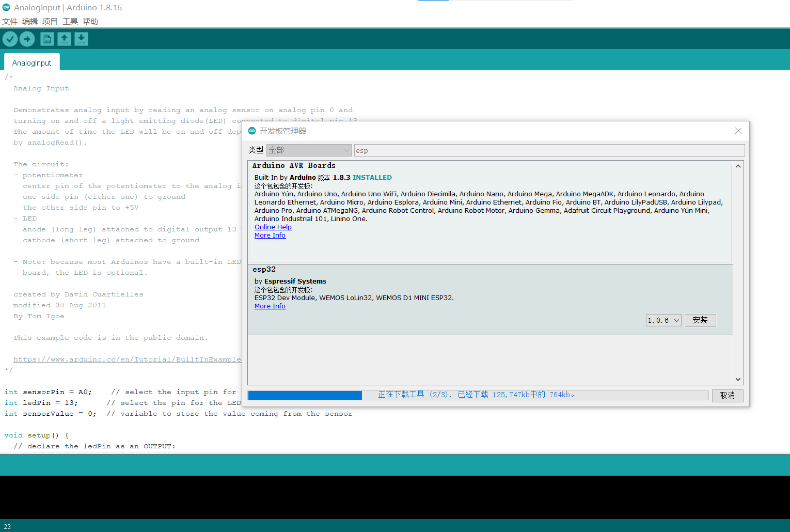Open More Info link under esp32
Screen dimensions: 790x532
[x=270, y=306]
